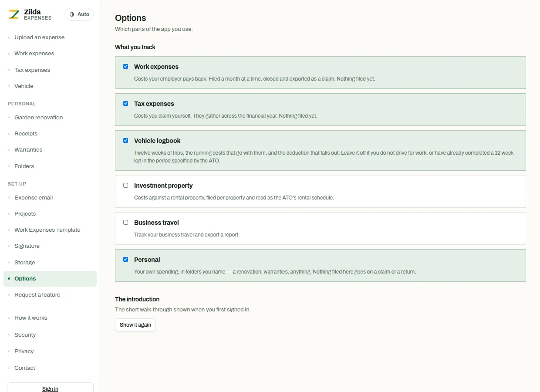Click the Investment property card title
Image resolution: width=540 pixels, height=392 pixels.
pos(163,186)
